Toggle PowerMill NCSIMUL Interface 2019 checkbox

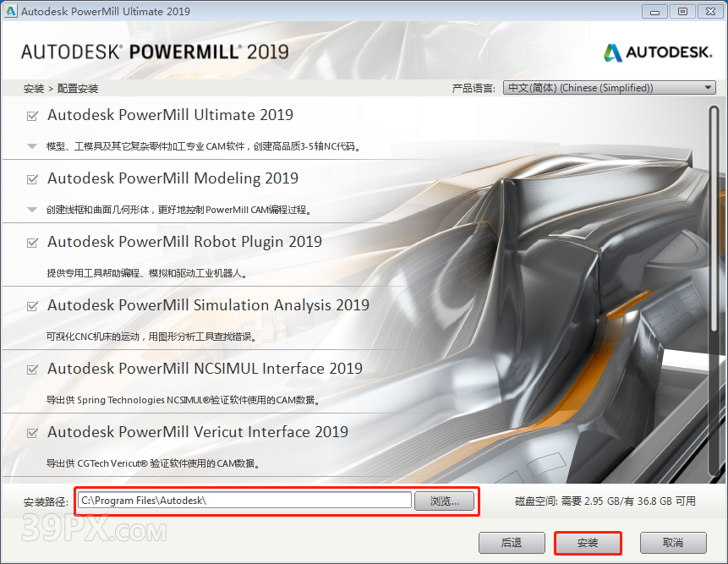pos(32,370)
